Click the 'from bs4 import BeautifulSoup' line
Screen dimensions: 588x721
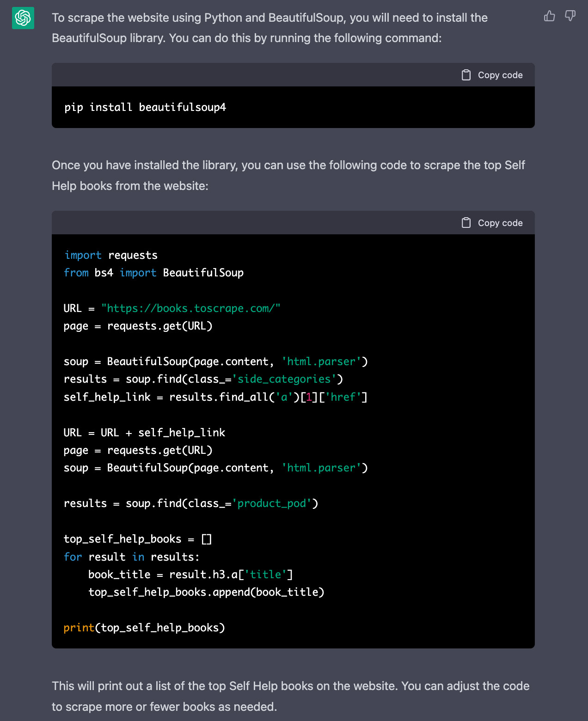point(154,273)
